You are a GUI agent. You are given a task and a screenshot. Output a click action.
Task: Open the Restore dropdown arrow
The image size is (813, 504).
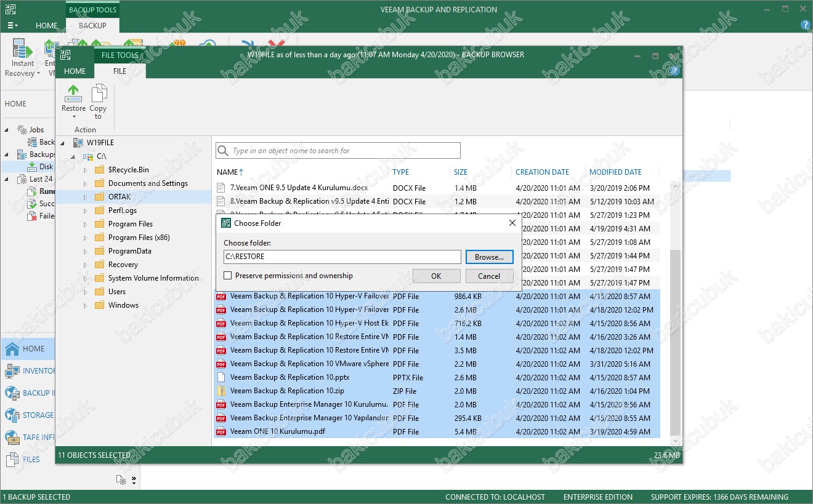73,117
